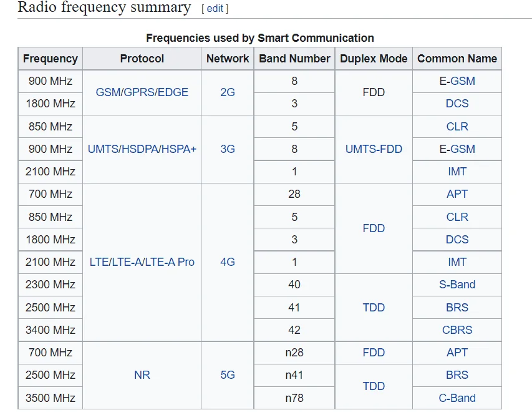Open the TDD link in 4G rows
532x415 pixels.
pos(374,307)
